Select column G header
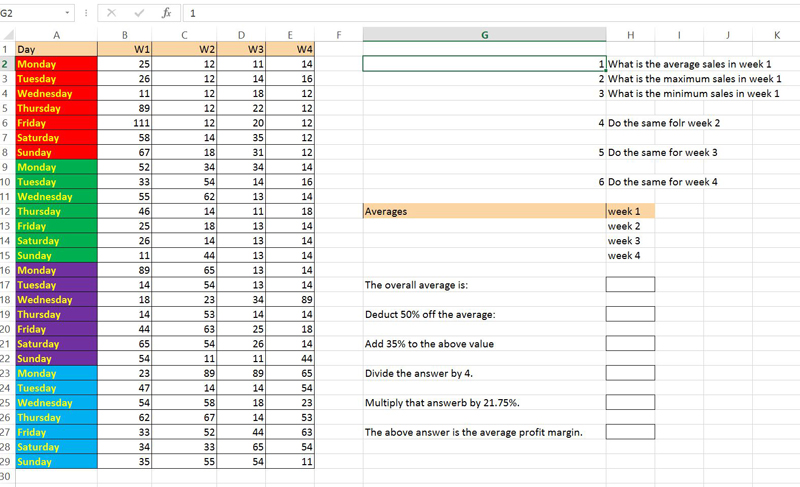This screenshot has height=487, width=800. point(485,35)
